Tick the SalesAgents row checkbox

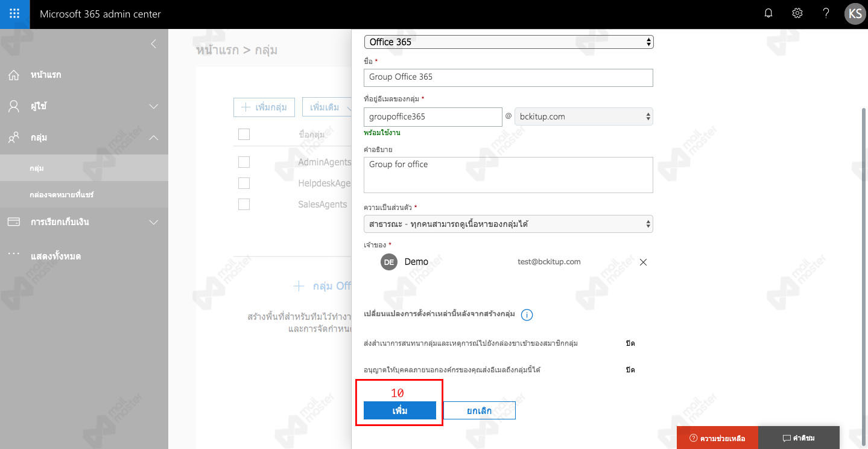[x=244, y=204]
